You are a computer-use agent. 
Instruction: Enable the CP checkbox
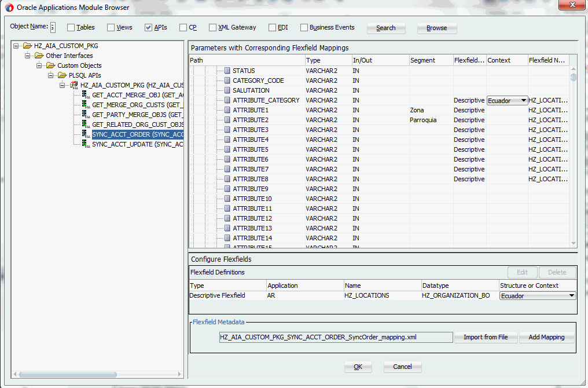click(x=183, y=27)
